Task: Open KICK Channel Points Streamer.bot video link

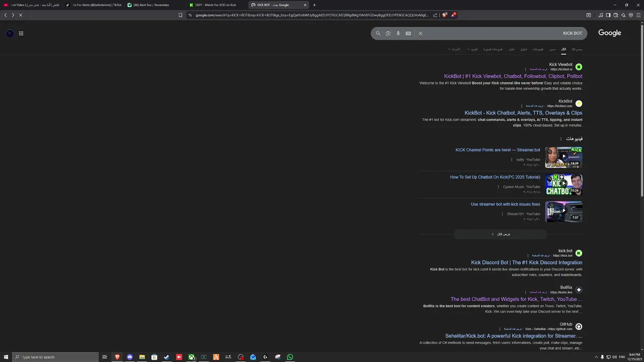Action: coord(498,150)
